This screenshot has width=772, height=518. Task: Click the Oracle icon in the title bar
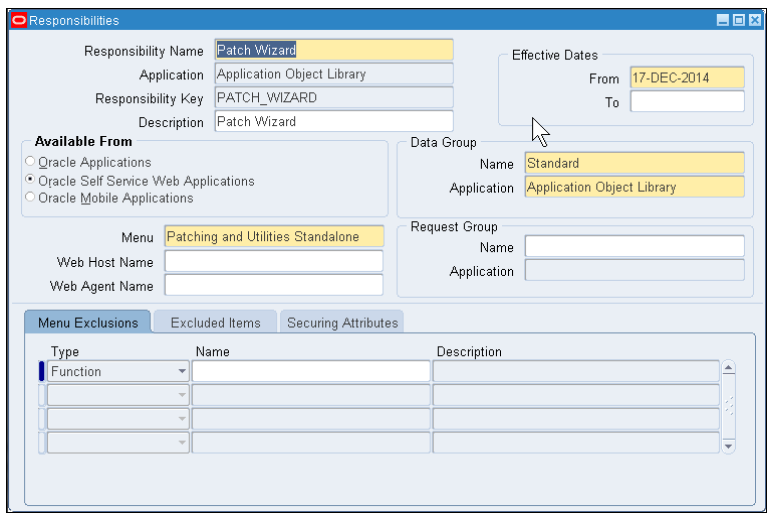point(19,20)
